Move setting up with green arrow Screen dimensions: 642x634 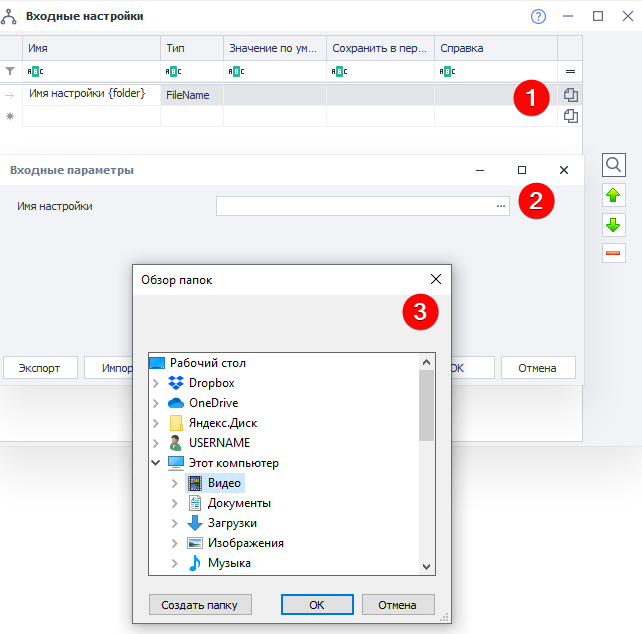pos(614,195)
